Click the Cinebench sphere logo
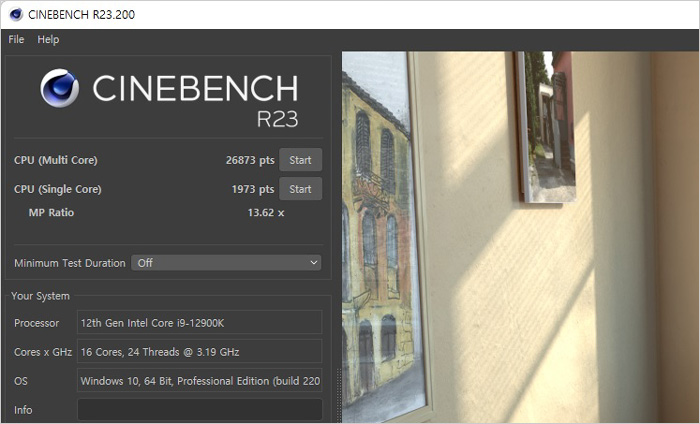The image size is (700, 424). click(x=59, y=88)
